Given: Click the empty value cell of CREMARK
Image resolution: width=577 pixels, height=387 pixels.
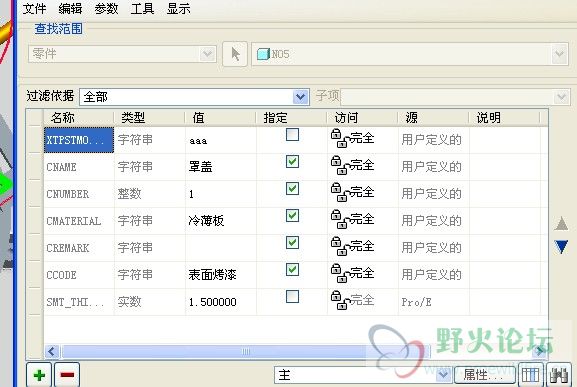Looking at the screenshot, I should coord(220,248).
